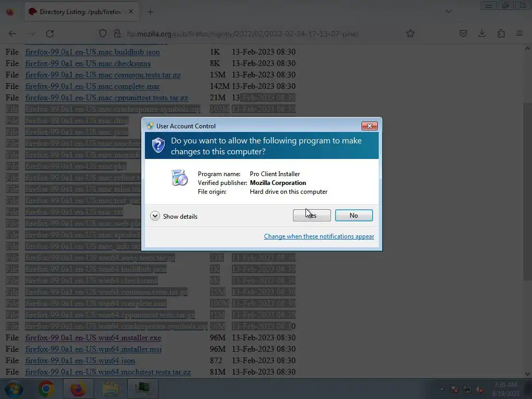Close the Directory Listing tab
The width and height of the screenshot is (532, 399).
pos(131,12)
